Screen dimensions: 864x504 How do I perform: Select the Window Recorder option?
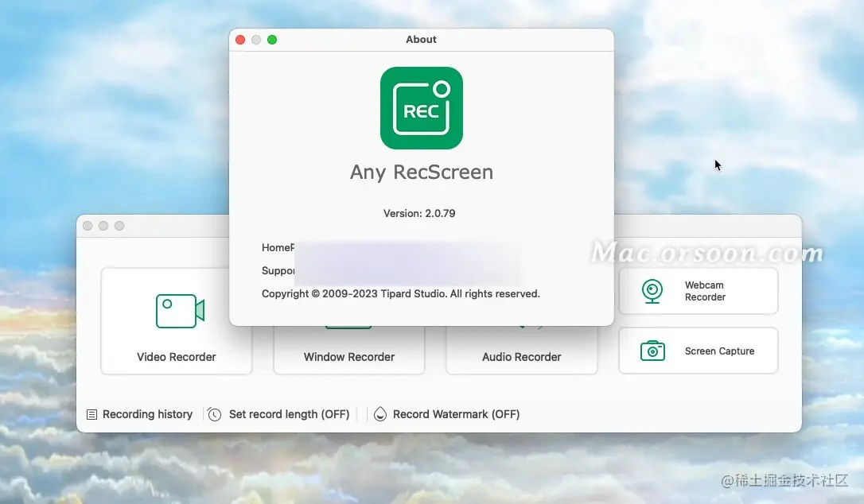pos(348,357)
